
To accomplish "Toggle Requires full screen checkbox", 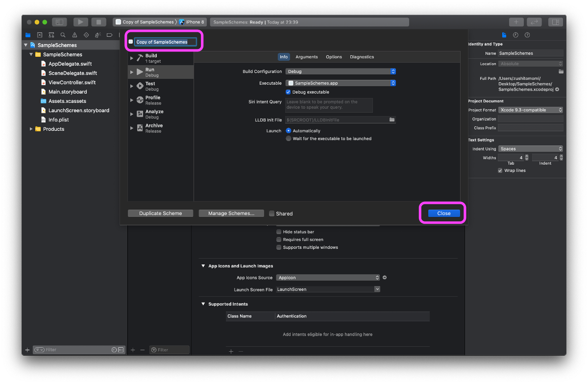I will click(279, 240).
